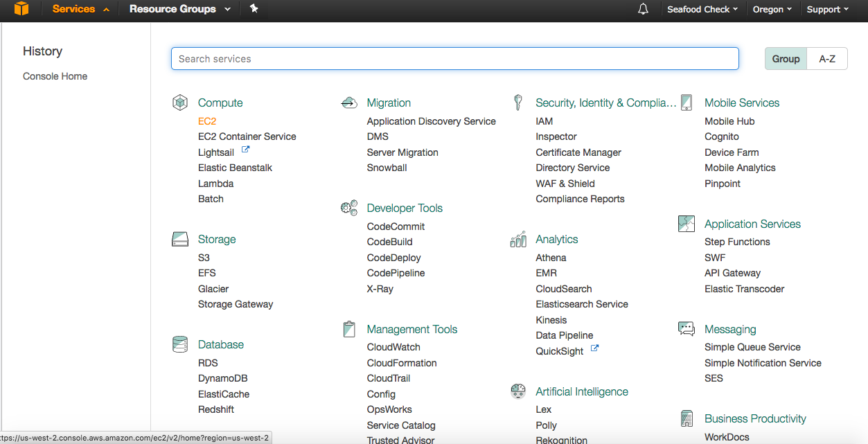The width and height of the screenshot is (868, 444).
Task: Open Elasticsearch Service
Action: pos(582,304)
